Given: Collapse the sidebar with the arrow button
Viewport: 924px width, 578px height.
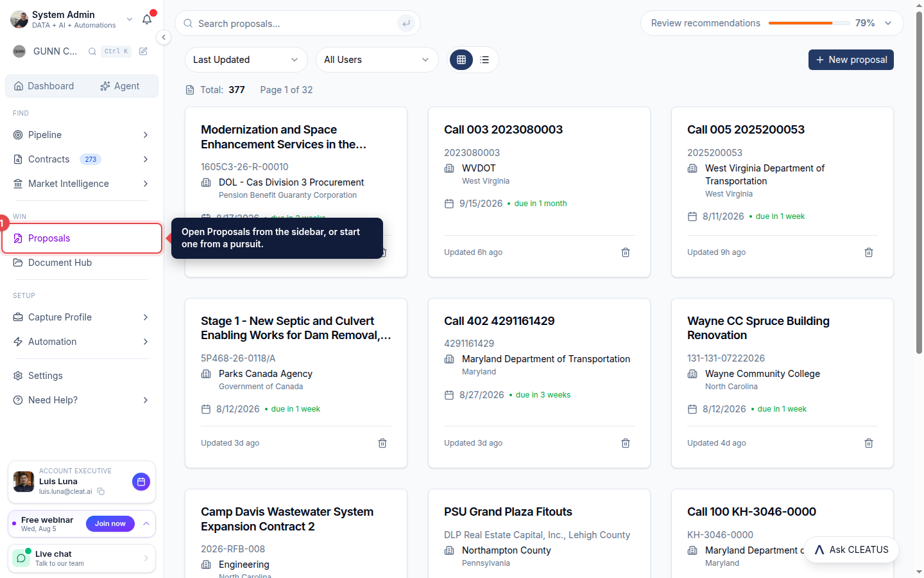Looking at the screenshot, I should [164, 37].
